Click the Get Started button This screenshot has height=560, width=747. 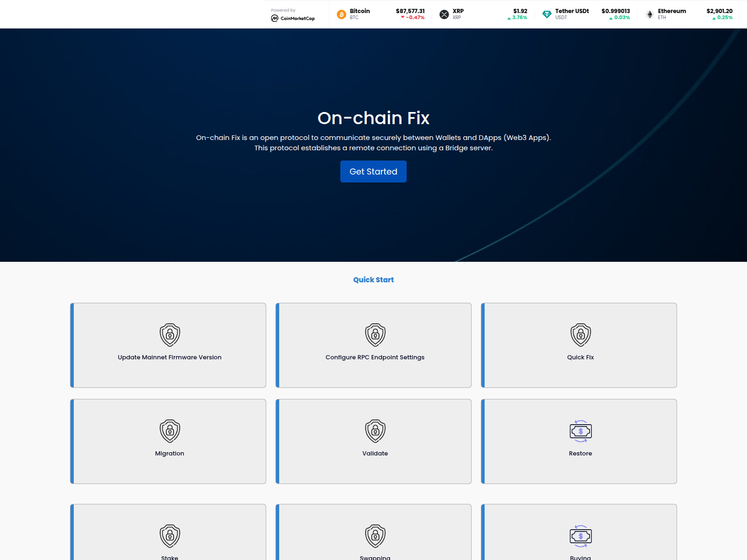373,171
